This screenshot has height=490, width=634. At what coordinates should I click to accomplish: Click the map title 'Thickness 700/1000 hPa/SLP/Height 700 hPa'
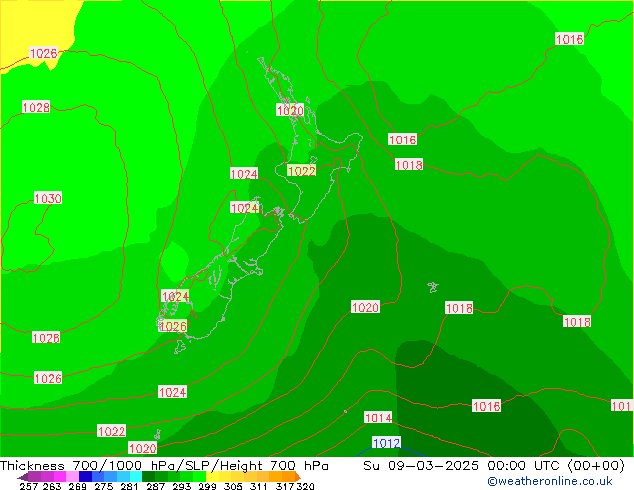[x=164, y=466]
